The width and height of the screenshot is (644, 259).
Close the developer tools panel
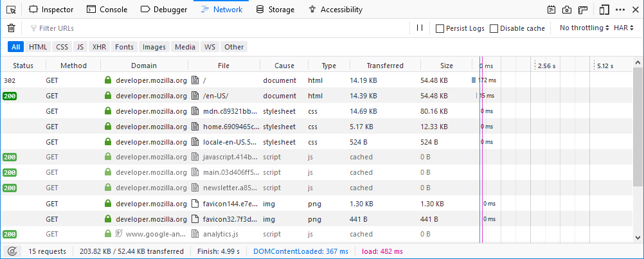pyautogui.click(x=635, y=10)
